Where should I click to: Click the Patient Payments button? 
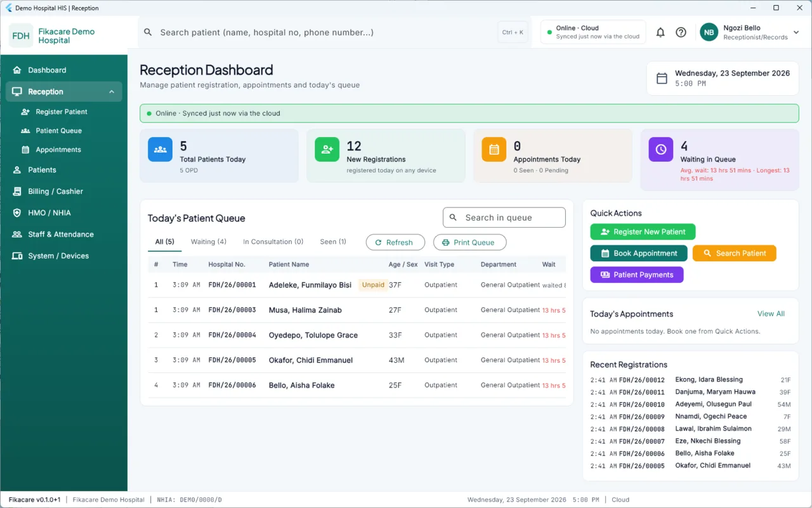pyautogui.click(x=637, y=275)
